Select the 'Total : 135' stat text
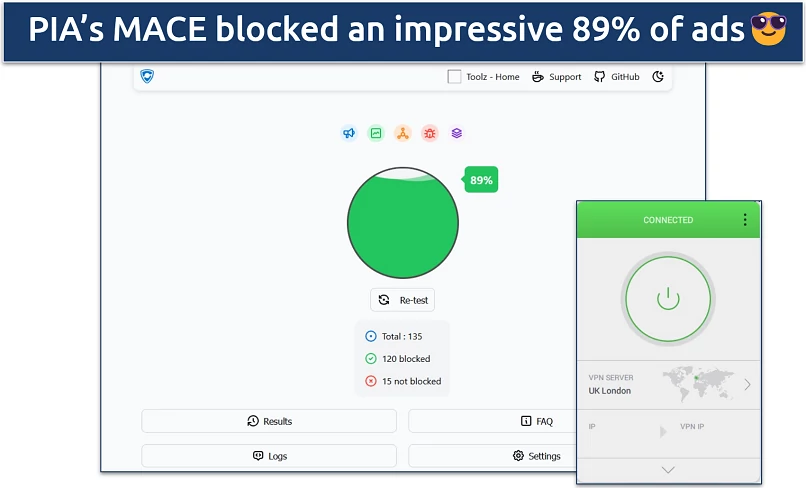This screenshot has width=806, height=488. (402, 336)
